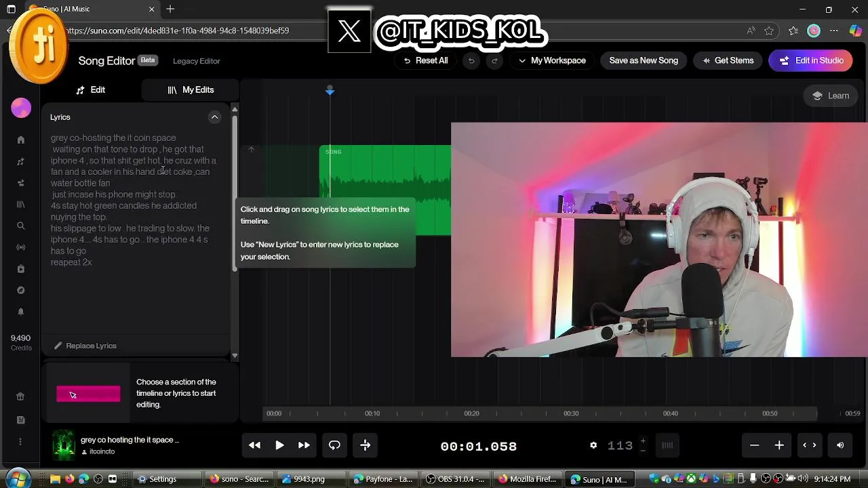
Task: Click the Undo arrow in the top toolbar
Action: (x=471, y=60)
